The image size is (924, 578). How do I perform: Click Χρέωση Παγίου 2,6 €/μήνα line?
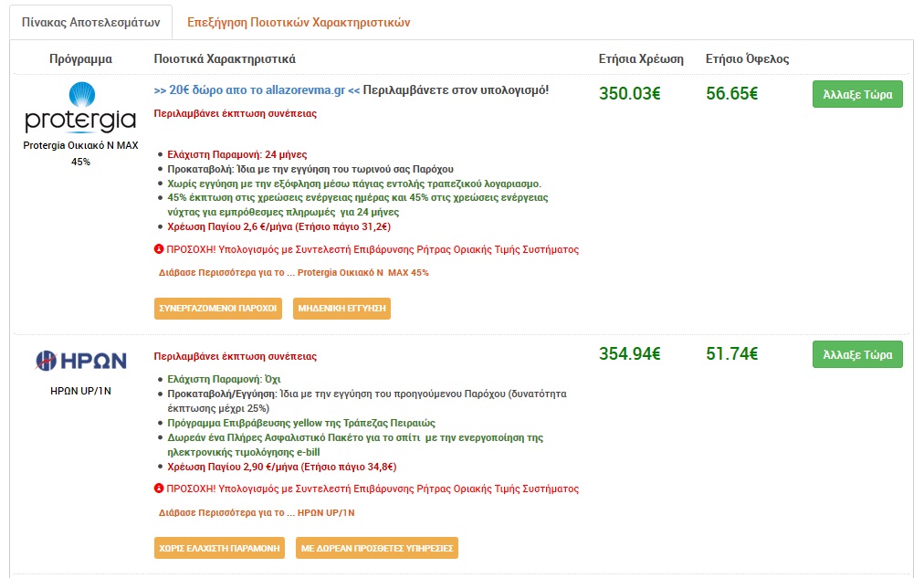278,226
